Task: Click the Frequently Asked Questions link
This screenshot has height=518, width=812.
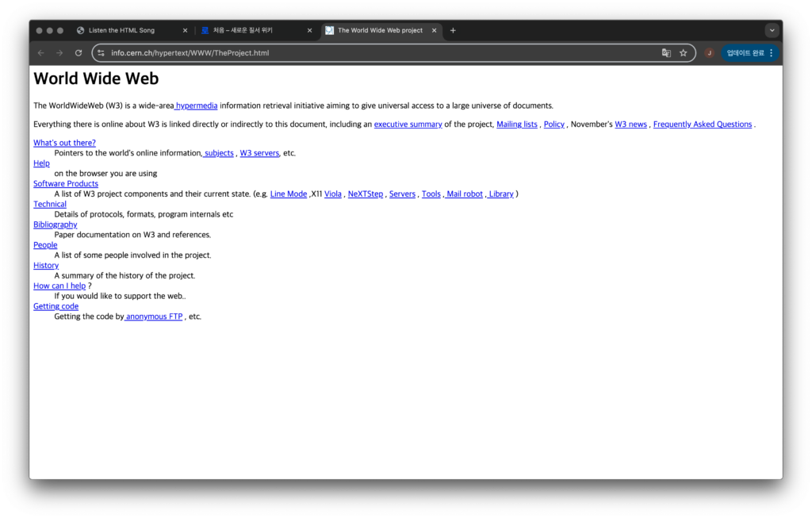Action: click(x=702, y=125)
